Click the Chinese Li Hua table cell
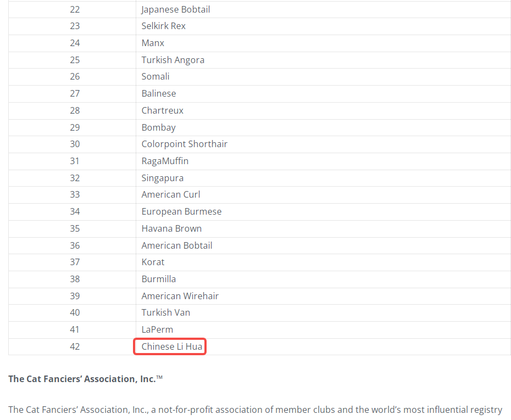Image resolution: width=511 pixels, height=420 pixels. pos(171,346)
